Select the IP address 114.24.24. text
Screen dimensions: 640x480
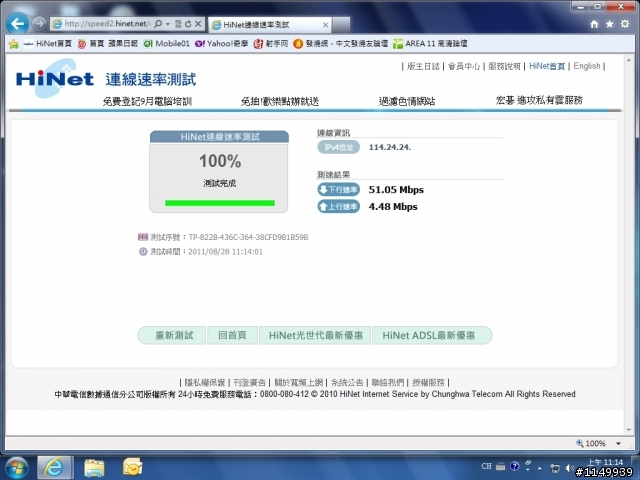pyautogui.click(x=390, y=147)
